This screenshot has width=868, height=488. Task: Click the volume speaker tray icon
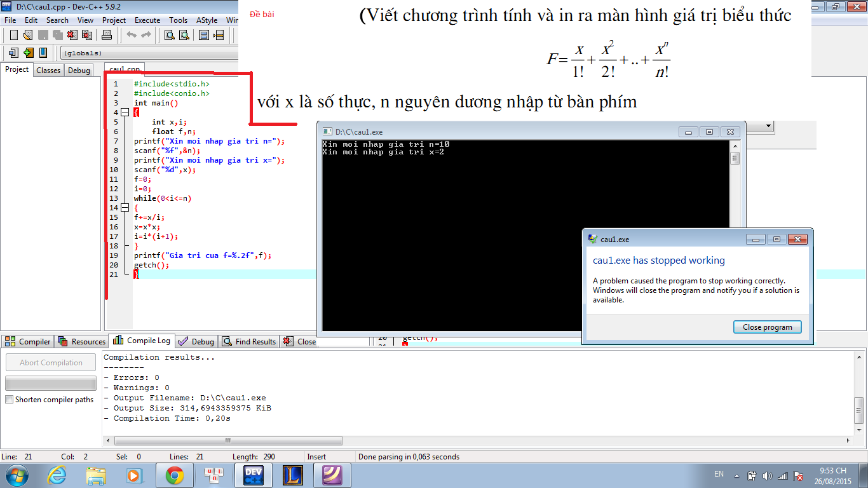pyautogui.click(x=768, y=475)
